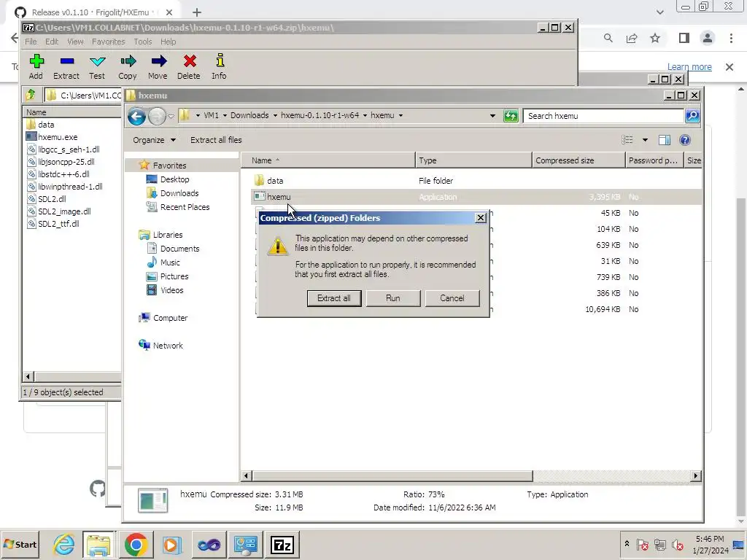Click the volume icon in system tray
Viewport: 747px width, 560px height.
[x=677, y=544]
